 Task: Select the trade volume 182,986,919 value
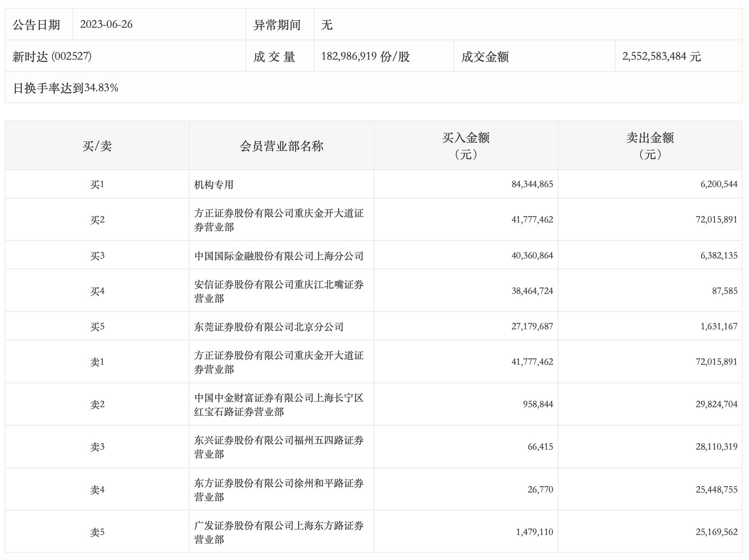pyautogui.click(x=365, y=56)
